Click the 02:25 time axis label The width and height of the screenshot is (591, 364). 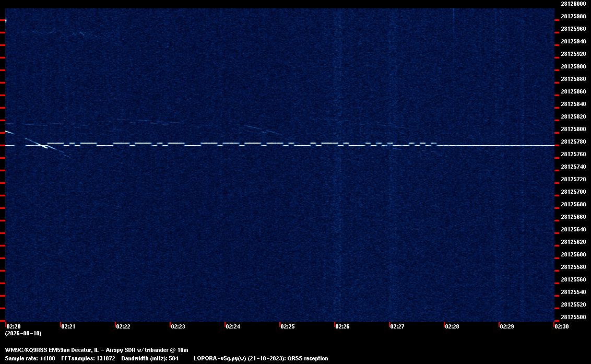coord(288,326)
